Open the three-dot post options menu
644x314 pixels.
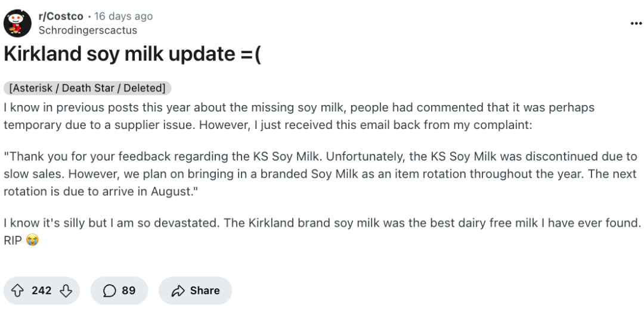[x=636, y=23]
